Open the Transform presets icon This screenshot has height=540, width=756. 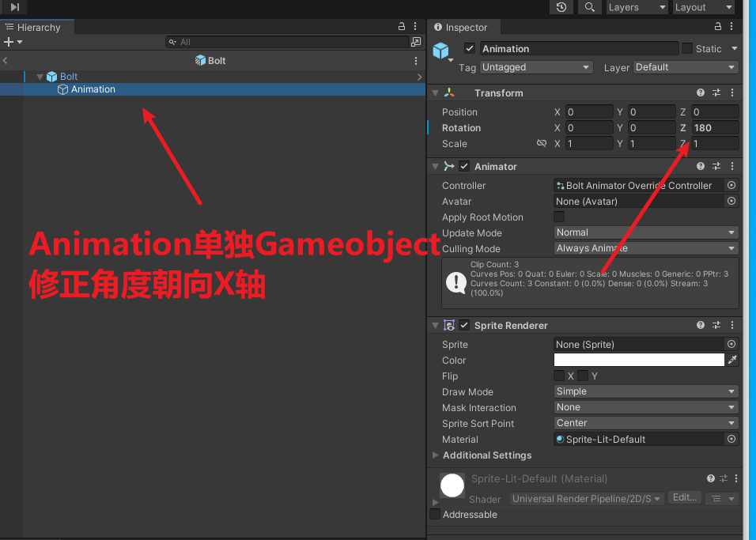[x=716, y=93]
